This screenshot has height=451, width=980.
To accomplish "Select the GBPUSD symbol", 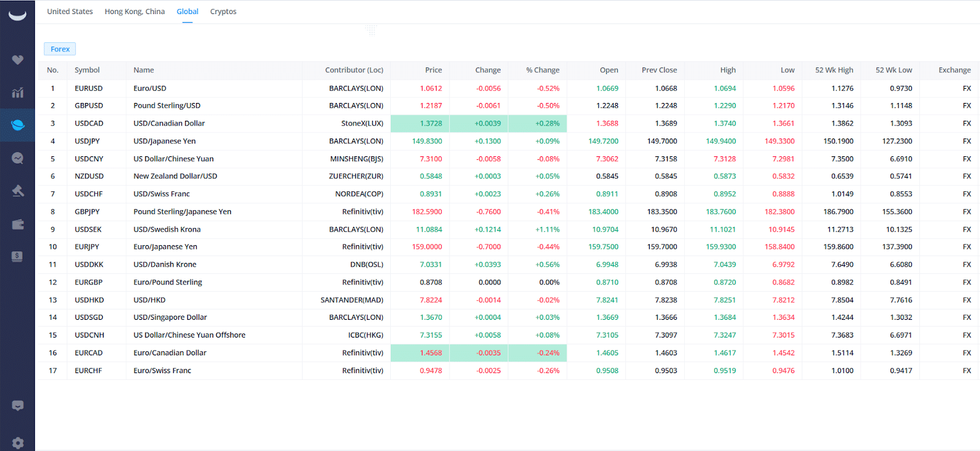I will 89,106.
